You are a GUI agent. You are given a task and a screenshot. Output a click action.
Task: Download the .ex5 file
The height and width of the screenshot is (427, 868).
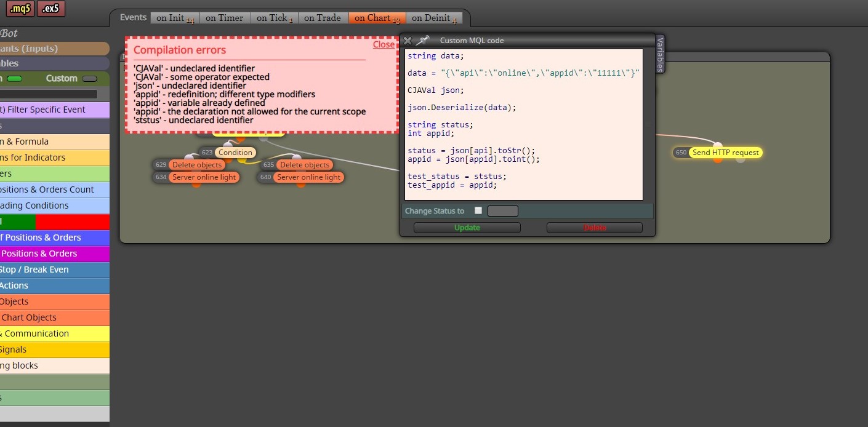point(51,9)
